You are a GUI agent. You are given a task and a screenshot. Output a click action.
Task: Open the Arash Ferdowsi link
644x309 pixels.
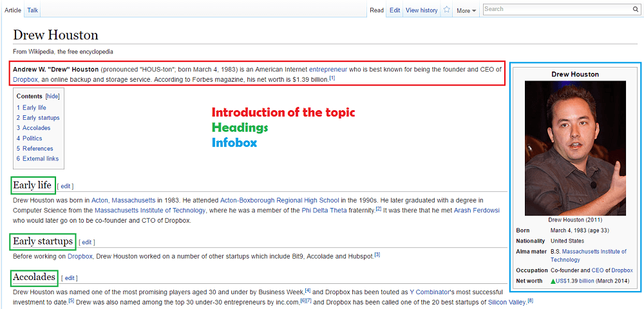point(477,210)
